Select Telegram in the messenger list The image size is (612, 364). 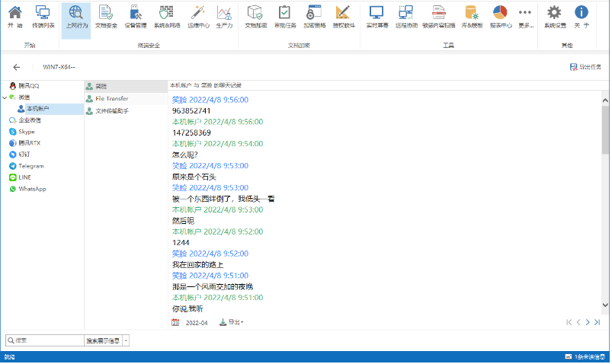pyautogui.click(x=30, y=166)
